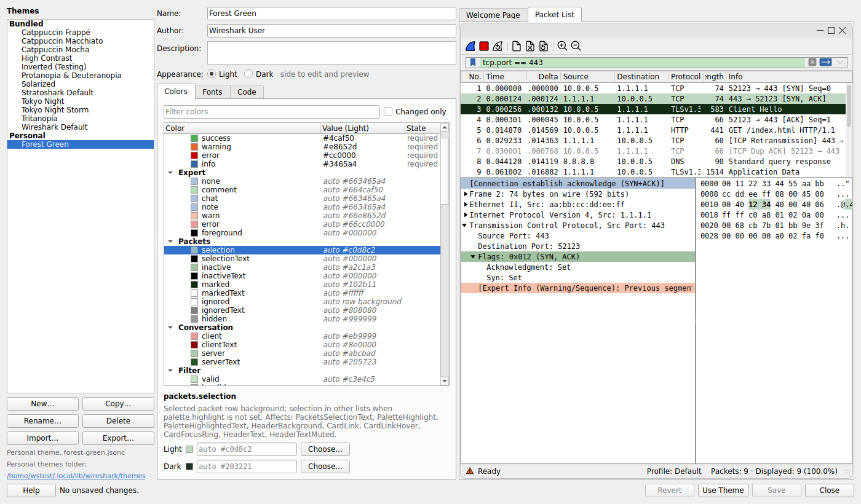Viewport: 861px width, 504px height.
Task: Collapse Transmission Control Protocol row
Action: [x=466, y=226]
